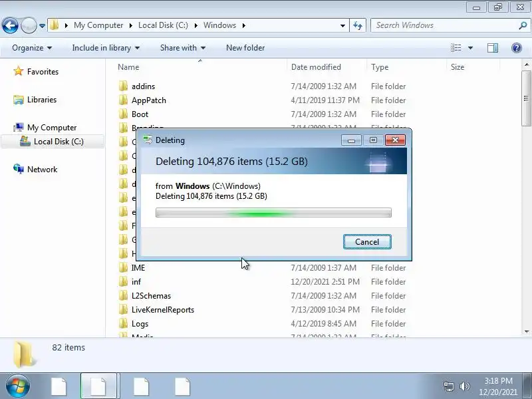
Task: Maximize the Deleting dialog
Action: click(373, 140)
